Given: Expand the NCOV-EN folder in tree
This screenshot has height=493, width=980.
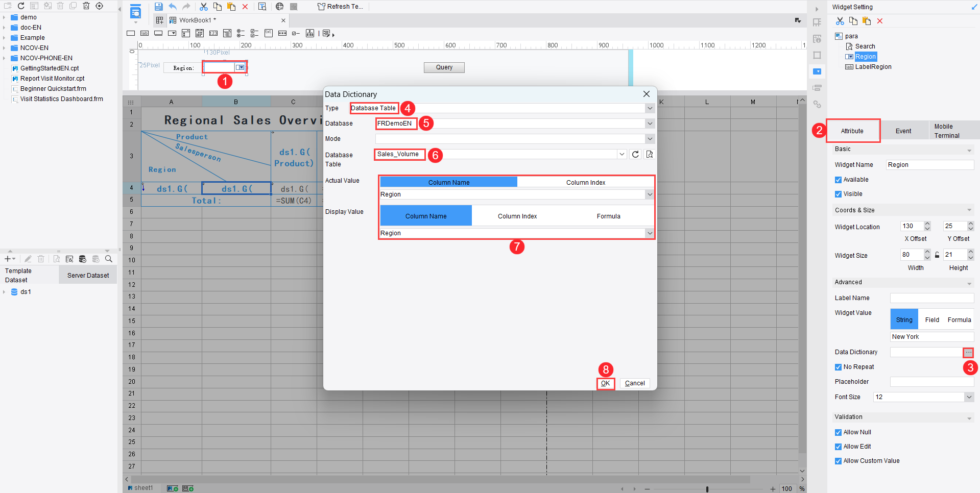Looking at the screenshot, I should (x=4, y=48).
